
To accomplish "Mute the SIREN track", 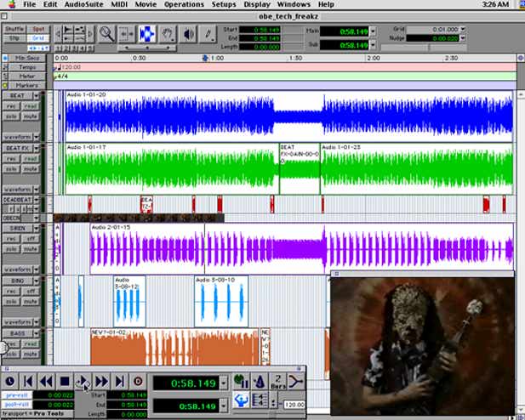I will tap(31, 249).
